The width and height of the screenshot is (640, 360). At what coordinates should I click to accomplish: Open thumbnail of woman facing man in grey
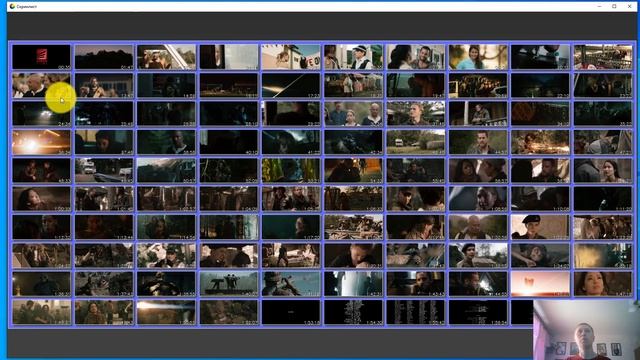coord(603,170)
